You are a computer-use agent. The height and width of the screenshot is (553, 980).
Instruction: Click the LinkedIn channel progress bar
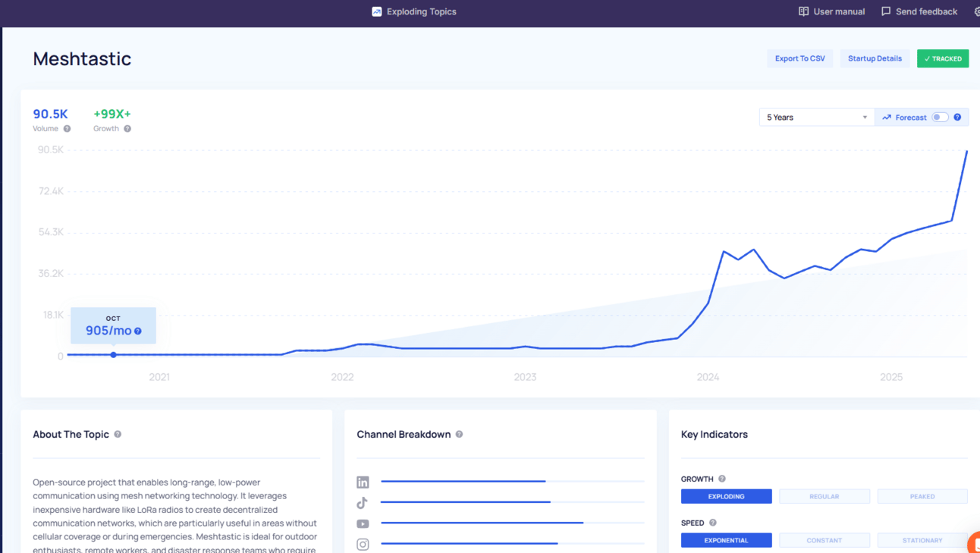[x=513, y=481]
